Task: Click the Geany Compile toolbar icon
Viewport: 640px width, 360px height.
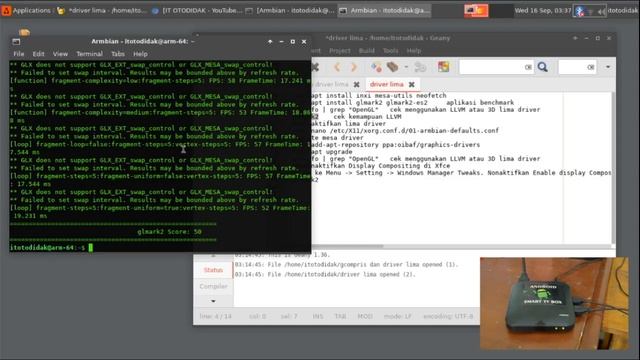Action: pos(376,67)
